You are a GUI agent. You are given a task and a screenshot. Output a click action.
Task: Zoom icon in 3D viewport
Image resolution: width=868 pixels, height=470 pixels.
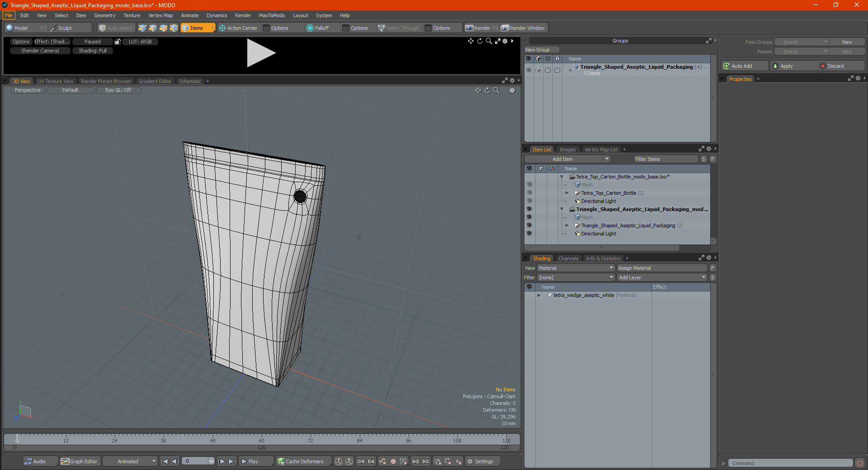pos(496,90)
